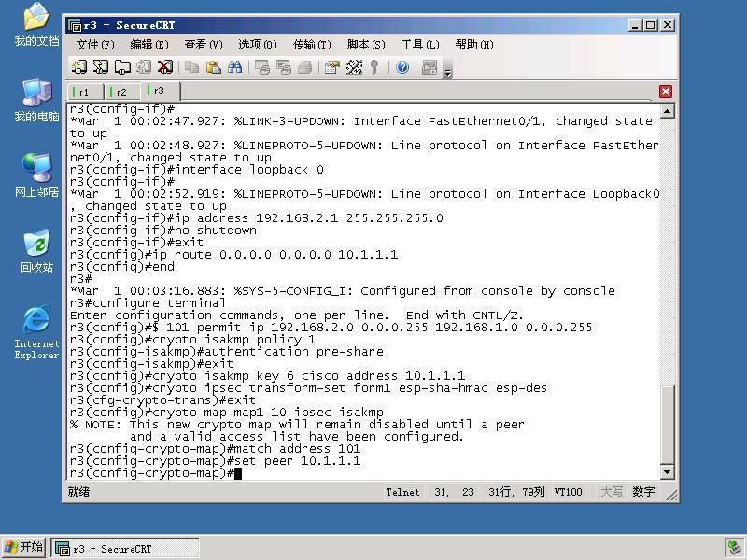This screenshot has height=560, width=747.
Task: Click the window resize grip
Action: [x=671, y=496]
